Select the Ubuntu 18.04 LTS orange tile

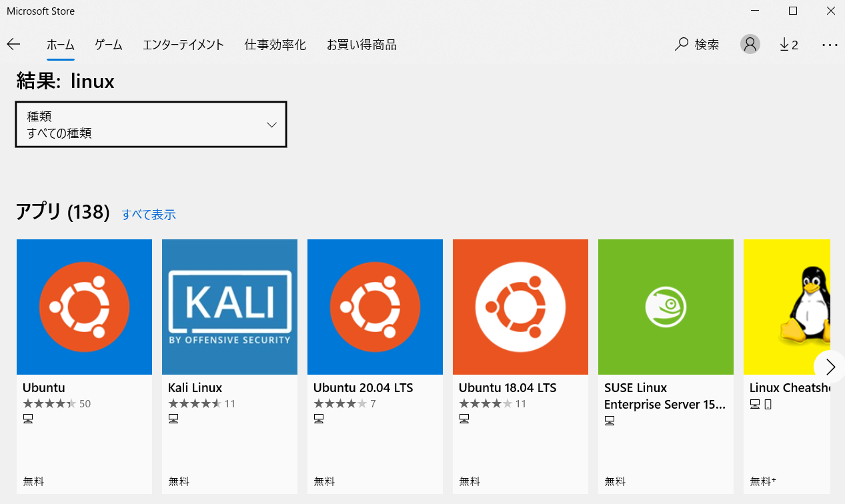[x=520, y=307]
